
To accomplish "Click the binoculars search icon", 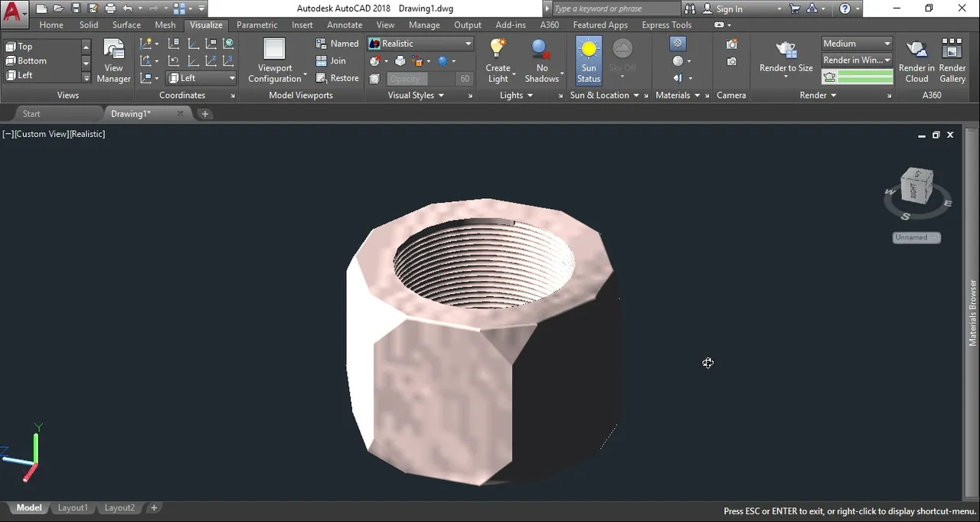I will point(690,8).
